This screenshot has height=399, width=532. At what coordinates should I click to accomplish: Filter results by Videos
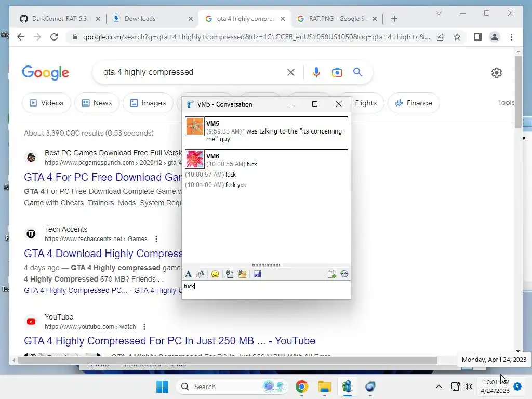tap(46, 103)
